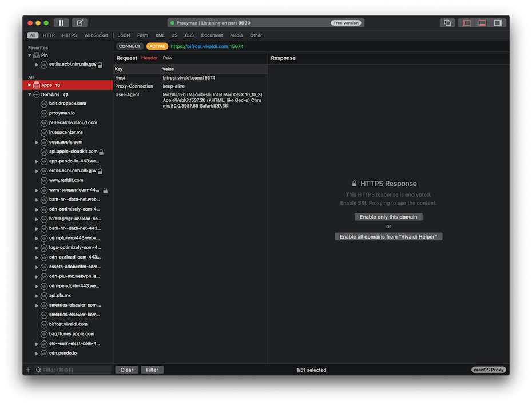The width and height of the screenshot is (532, 405).
Task: Collapse the Domains group
Action: [30, 94]
